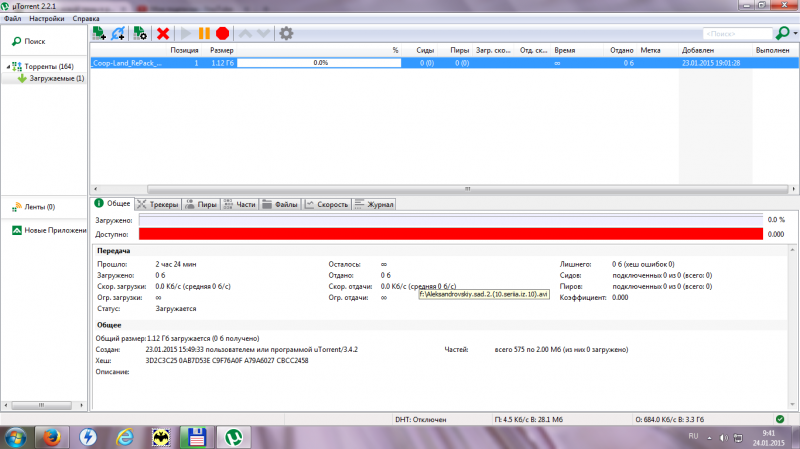Move torrent up the queue arrow
The width and height of the screenshot is (800, 449).
coord(245,34)
